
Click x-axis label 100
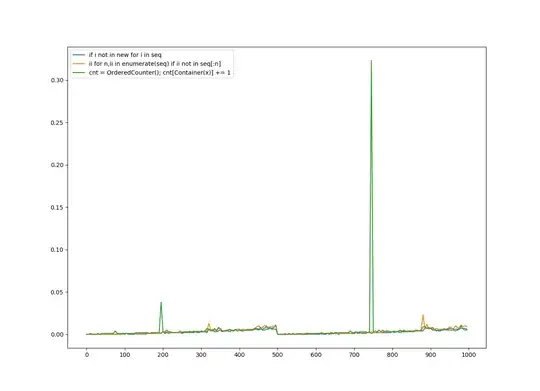pos(125,355)
